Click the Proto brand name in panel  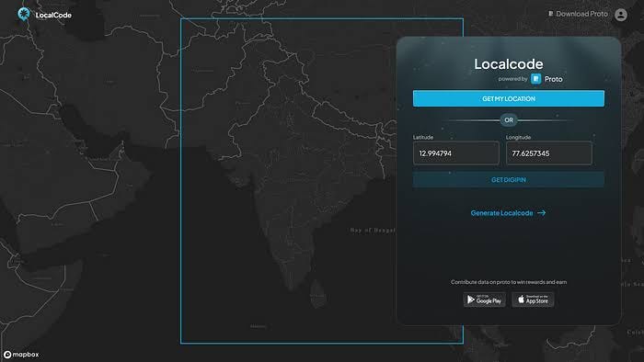pyautogui.click(x=553, y=79)
